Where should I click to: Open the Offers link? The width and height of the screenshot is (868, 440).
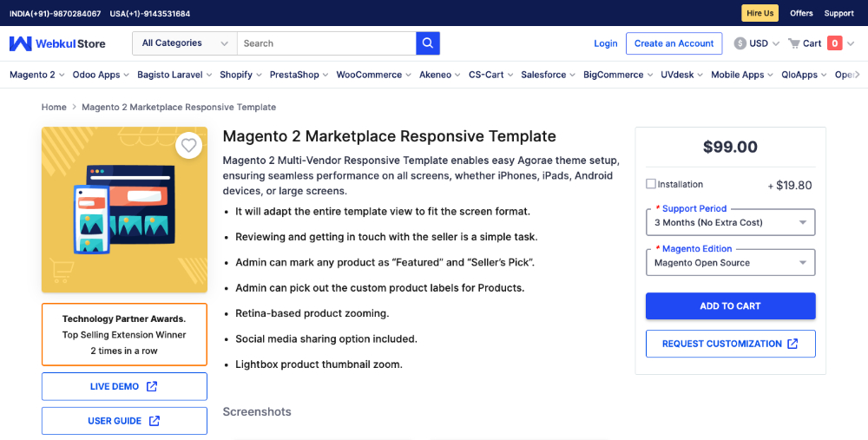tap(801, 13)
